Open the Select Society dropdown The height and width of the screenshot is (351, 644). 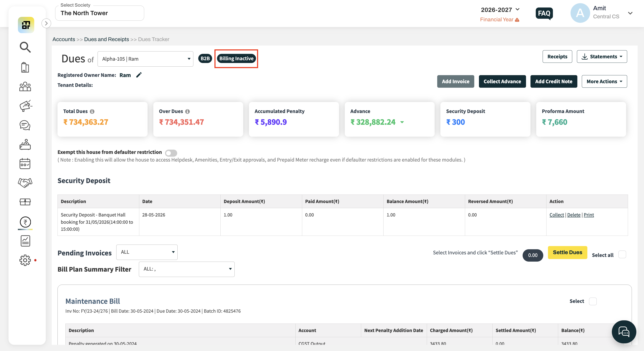pos(99,13)
